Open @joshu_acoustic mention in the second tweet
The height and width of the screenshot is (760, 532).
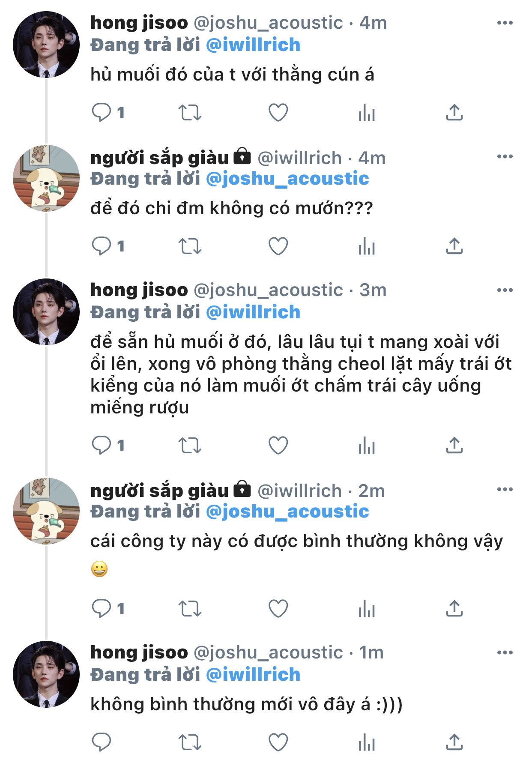click(287, 179)
